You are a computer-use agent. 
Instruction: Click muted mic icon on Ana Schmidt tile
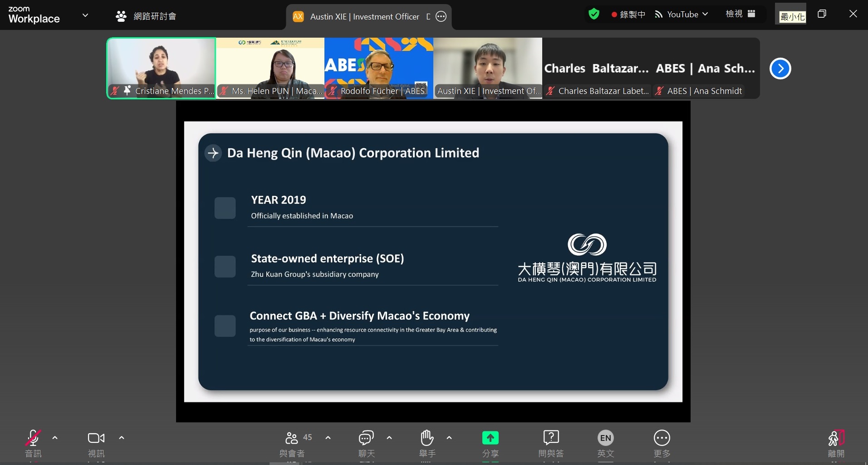click(659, 91)
